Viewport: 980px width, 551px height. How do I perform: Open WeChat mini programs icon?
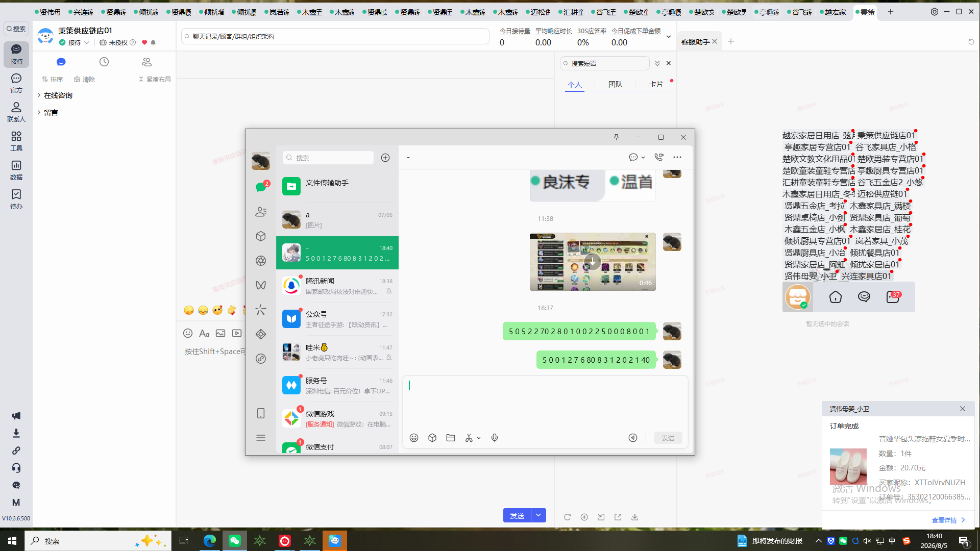tap(261, 359)
